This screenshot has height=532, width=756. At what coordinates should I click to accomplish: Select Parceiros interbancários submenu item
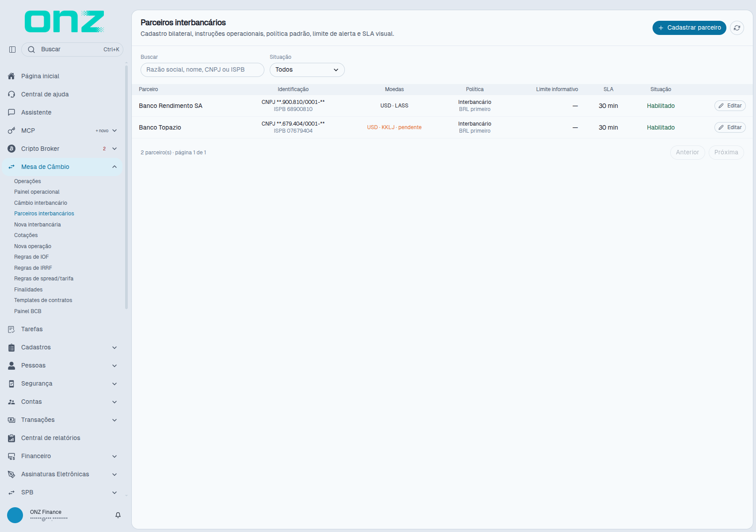coord(44,214)
